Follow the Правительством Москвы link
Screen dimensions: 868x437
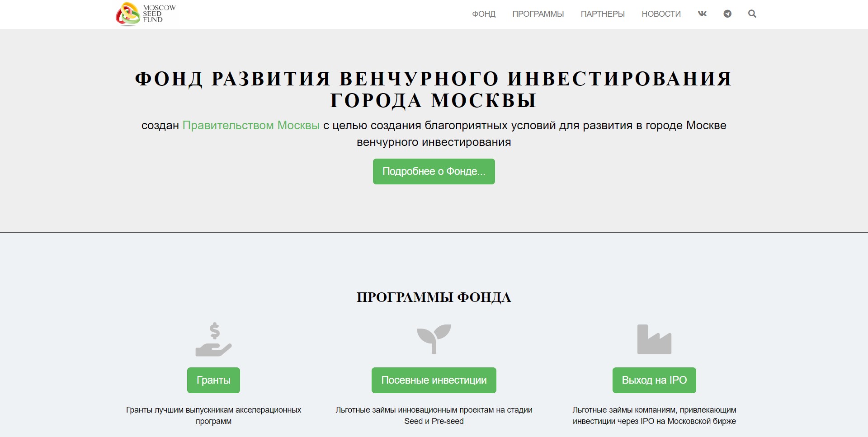pyautogui.click(x=251, y=125)
